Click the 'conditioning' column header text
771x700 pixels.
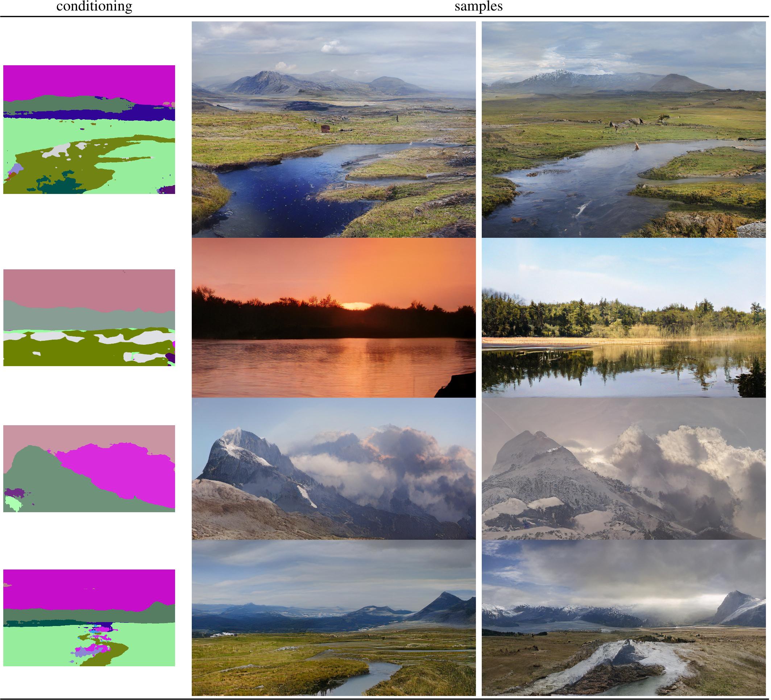(x=94, y=7)
